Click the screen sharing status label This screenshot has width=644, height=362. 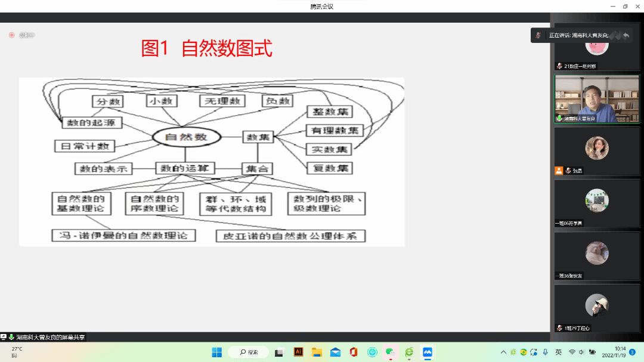coord(47,337)
